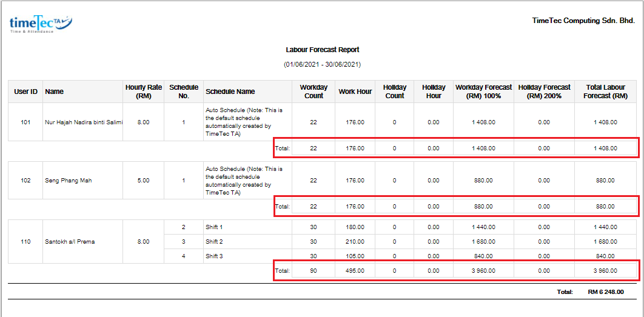Select user ID 110 cell

pos(25,241)
